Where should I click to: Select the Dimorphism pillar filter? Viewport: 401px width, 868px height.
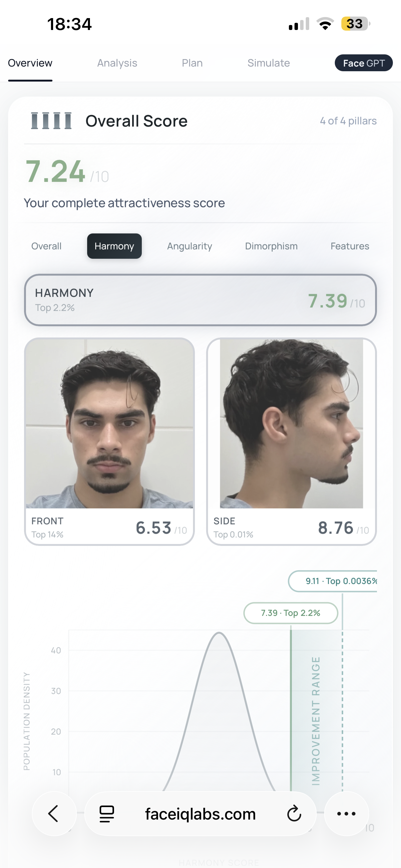[271, 246]
